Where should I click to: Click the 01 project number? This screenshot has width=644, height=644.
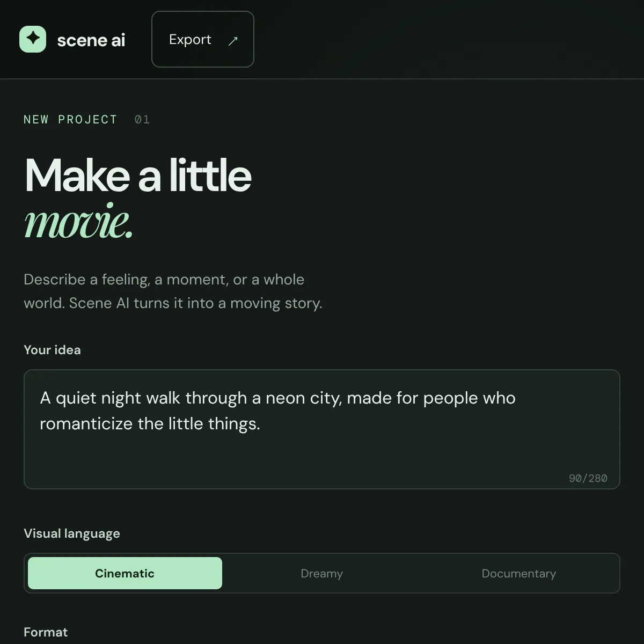coord(142,119)
